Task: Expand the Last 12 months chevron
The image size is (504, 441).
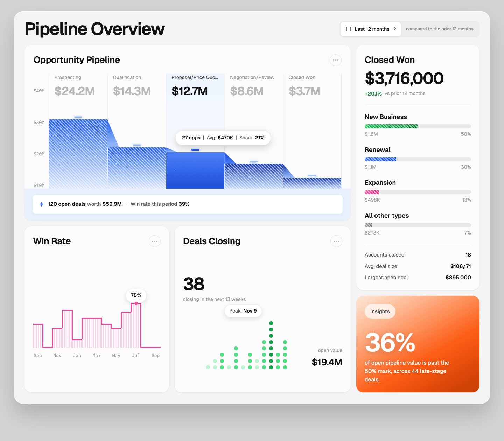Action: tap(395, 29)
